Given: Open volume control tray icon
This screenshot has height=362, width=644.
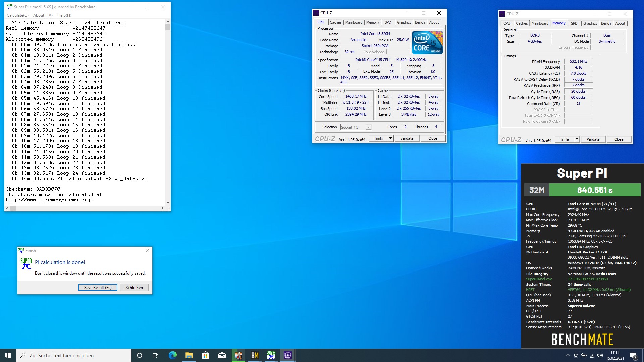Looking at the screenshot, I should tap(600, 355).
